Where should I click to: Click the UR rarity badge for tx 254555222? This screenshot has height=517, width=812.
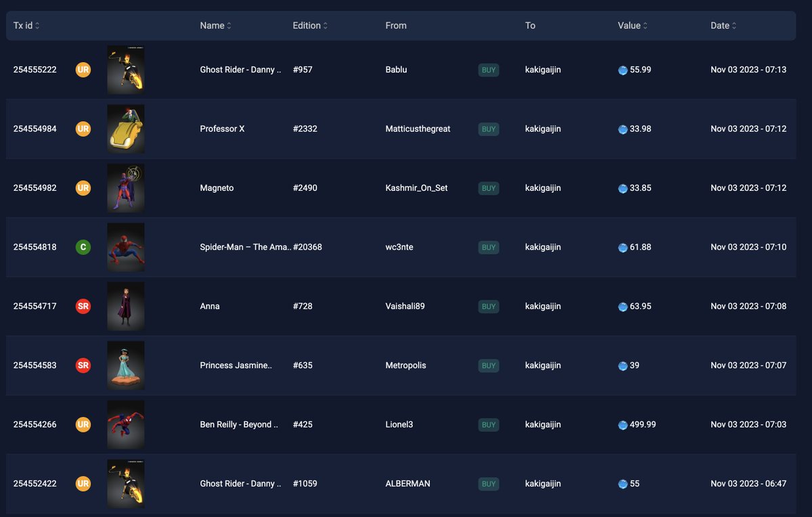pyautogui.click(x=83, y=70)
